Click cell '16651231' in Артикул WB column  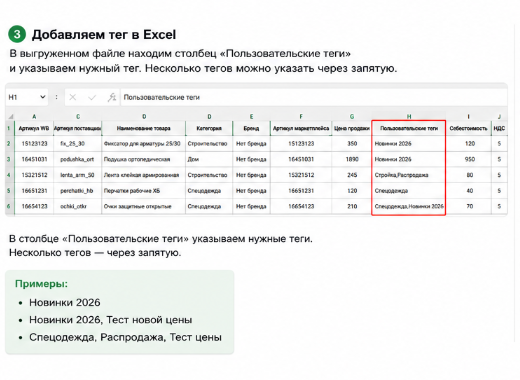[34, 191]
